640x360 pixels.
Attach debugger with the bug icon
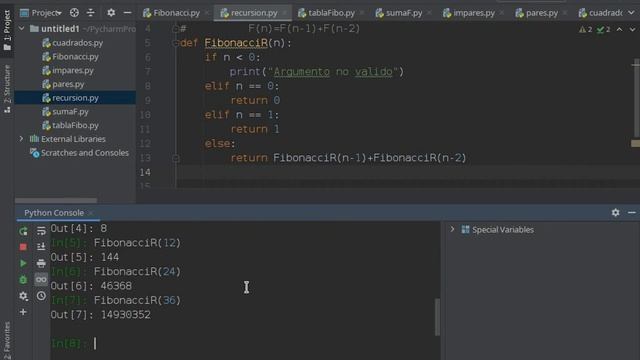point(23,280)
